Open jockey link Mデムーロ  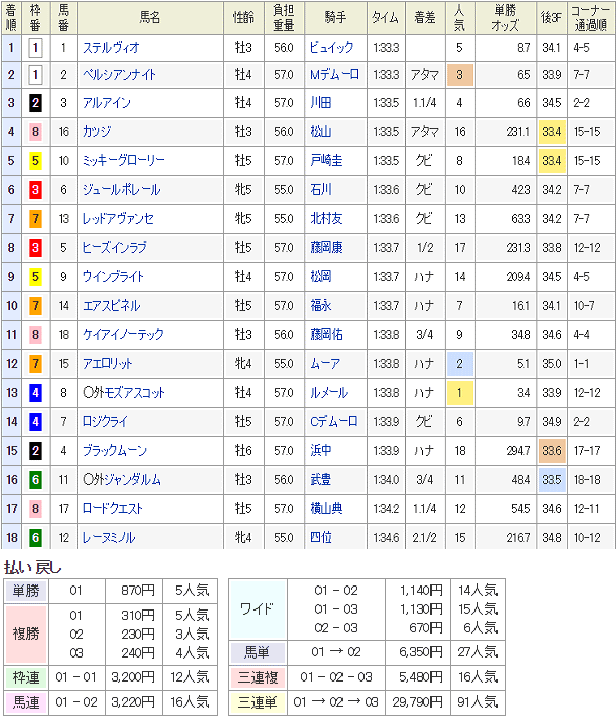point(334,75)
